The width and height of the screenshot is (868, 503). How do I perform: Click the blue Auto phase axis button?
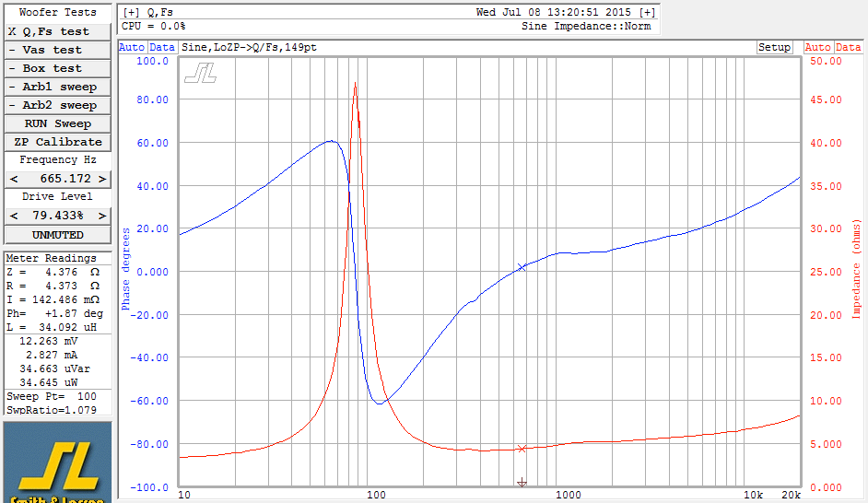132,48
